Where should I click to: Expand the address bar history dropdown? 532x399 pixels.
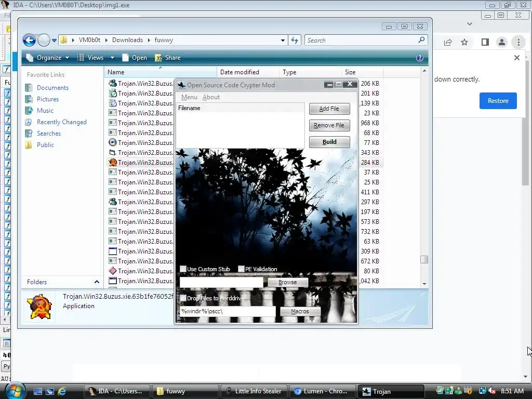[283, 41]
